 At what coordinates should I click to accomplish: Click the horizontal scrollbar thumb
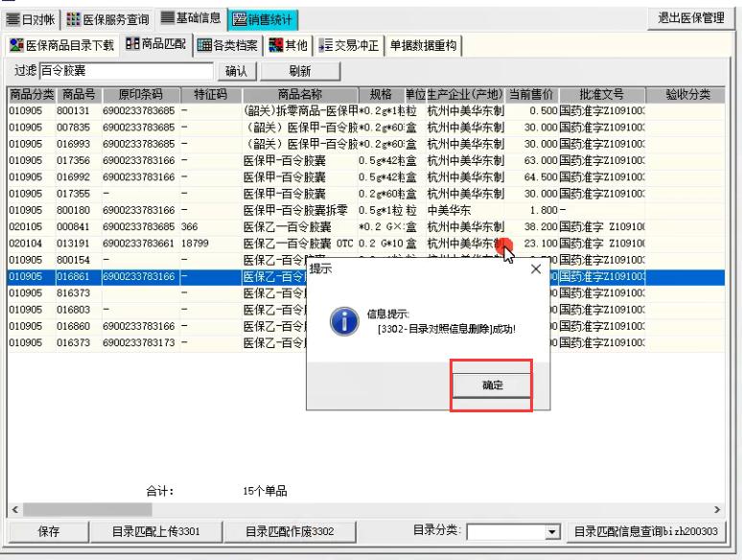click(87, 510)
